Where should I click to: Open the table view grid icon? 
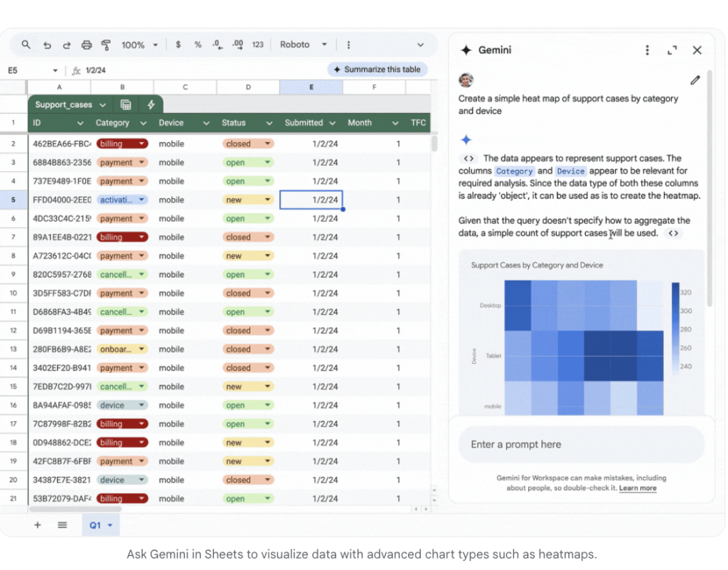pyautogui.click(x=126, y=104)
